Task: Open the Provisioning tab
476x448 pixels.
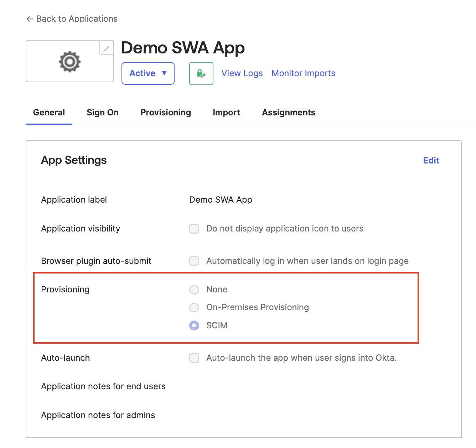Action: click(165, 113)
